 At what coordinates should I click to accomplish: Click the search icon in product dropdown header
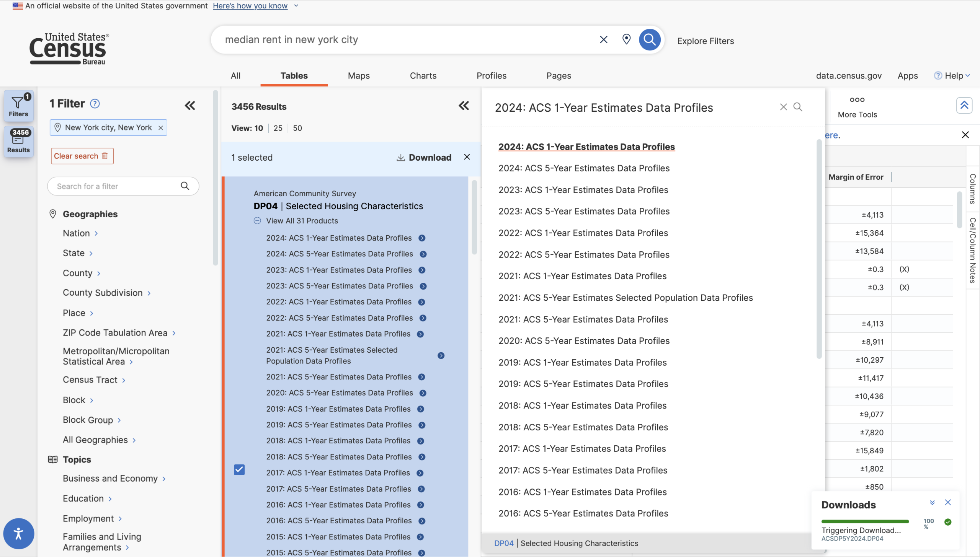(798, 107)
